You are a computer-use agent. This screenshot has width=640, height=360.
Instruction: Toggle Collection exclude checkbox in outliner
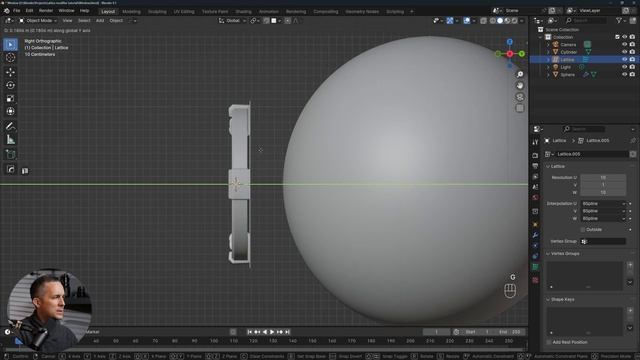[x=617, y=37]
